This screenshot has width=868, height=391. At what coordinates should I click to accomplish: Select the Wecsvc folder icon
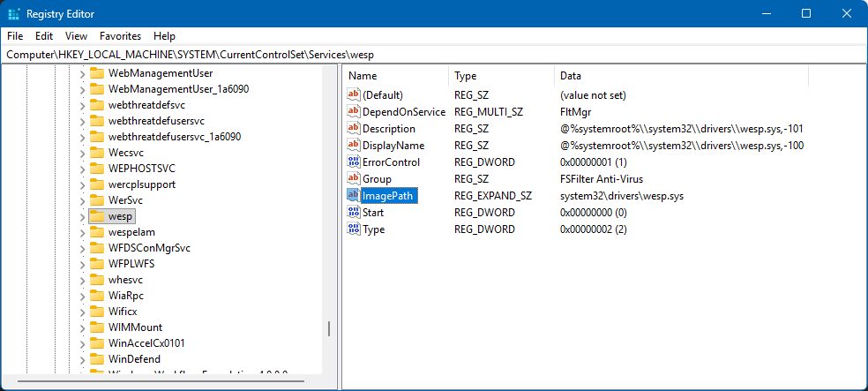click(x=97, y=153)
